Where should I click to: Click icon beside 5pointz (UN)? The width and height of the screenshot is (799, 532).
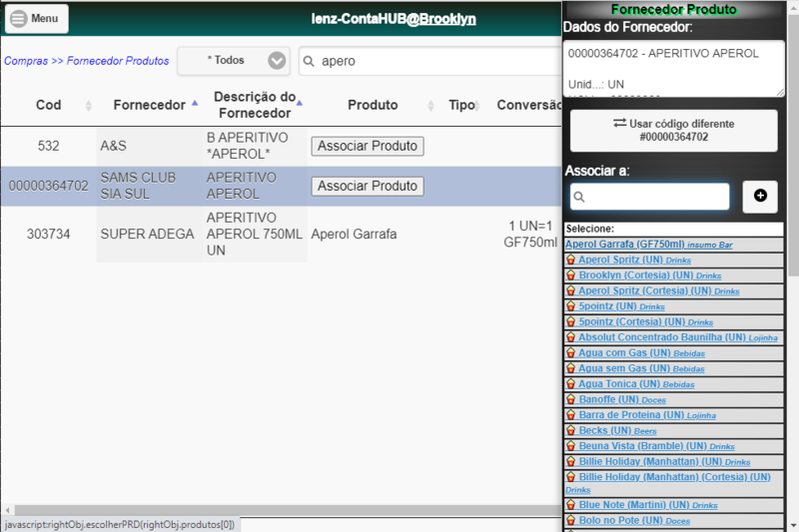click(570, 307)
